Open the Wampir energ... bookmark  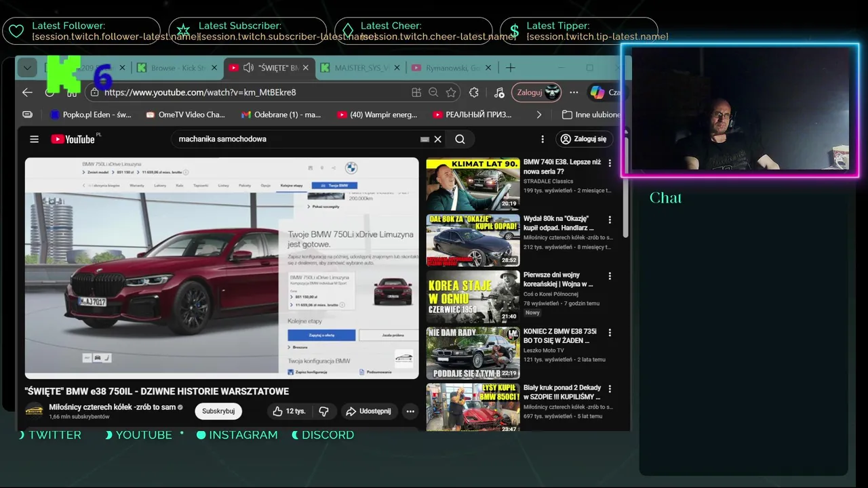377,115
